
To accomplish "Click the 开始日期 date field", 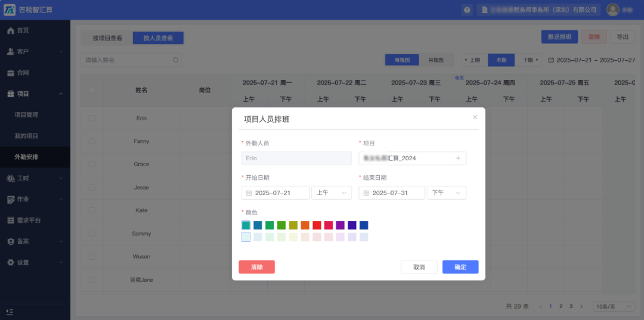I will (x=275, y=193).
